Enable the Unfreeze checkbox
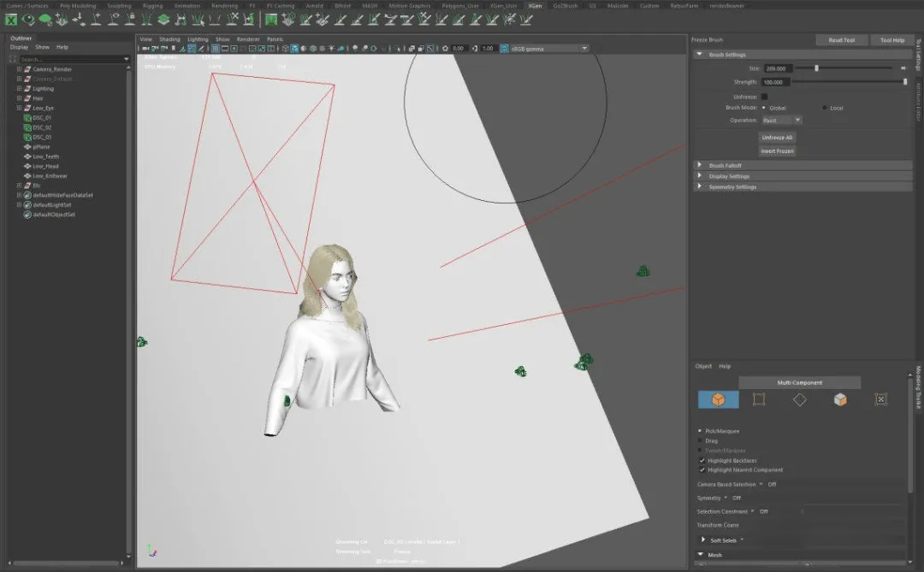This screenshot has width=924, height=572. (764, 97)
